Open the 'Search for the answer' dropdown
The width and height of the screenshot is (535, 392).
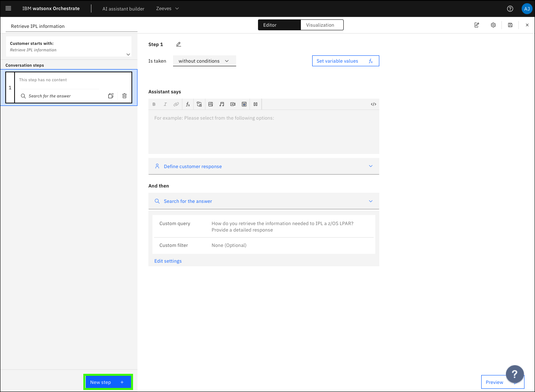(x=264, y=201)
